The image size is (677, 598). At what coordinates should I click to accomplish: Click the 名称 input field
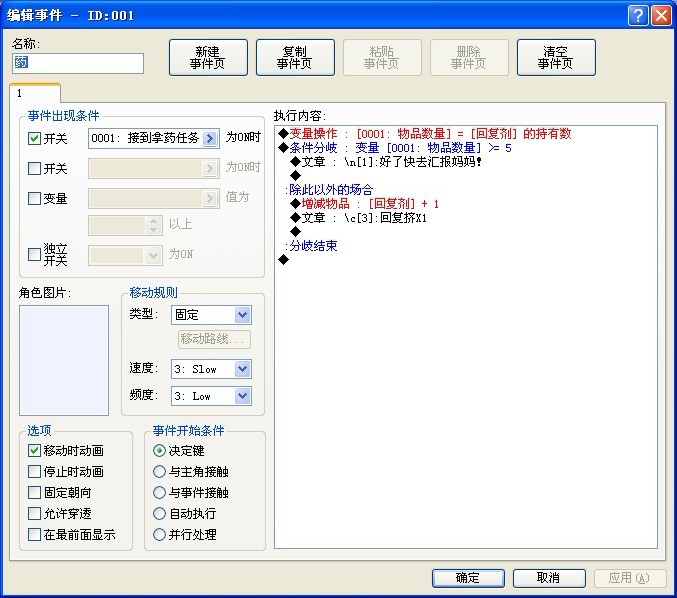[x=78, y=63]
